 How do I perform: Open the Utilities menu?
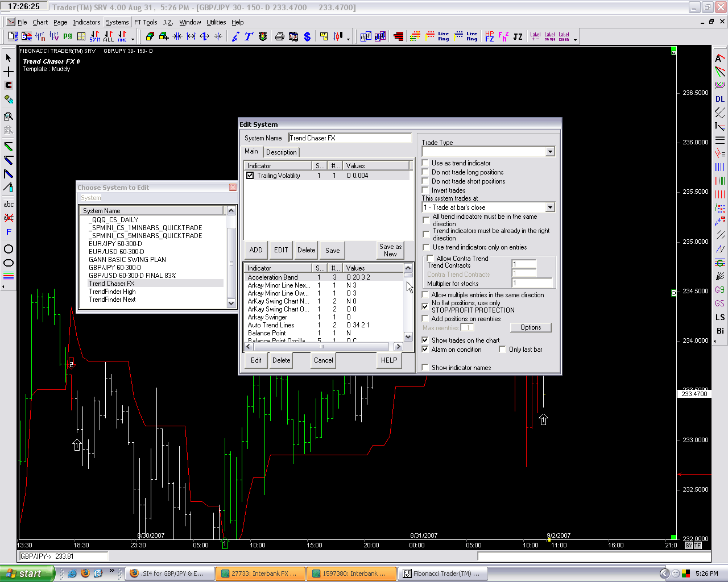point(216,22)
